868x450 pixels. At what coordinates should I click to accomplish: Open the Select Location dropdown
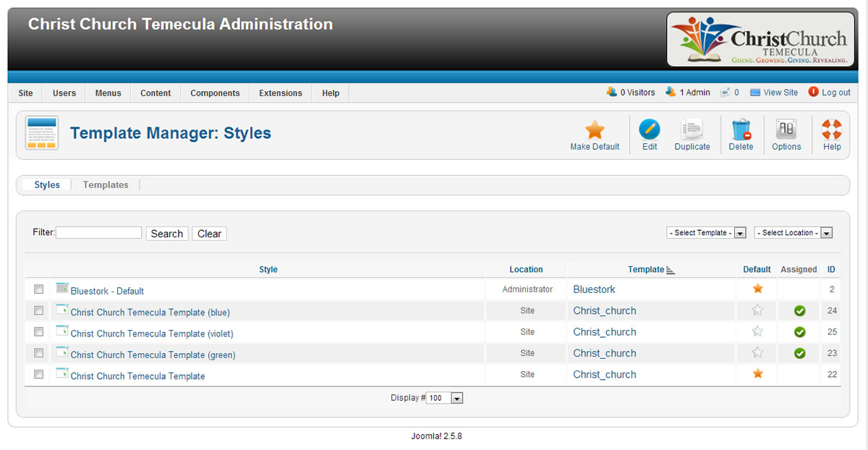tap(793, 233)
